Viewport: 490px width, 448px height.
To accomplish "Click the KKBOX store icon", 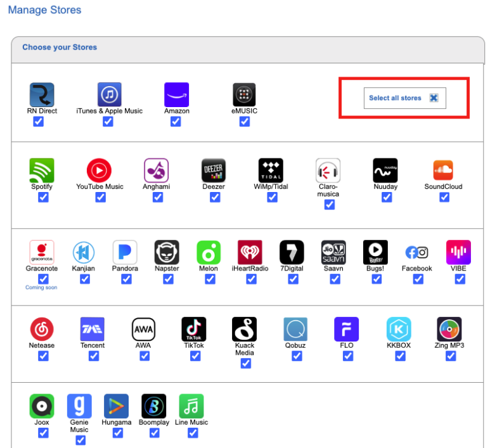I will click(399, 329).
